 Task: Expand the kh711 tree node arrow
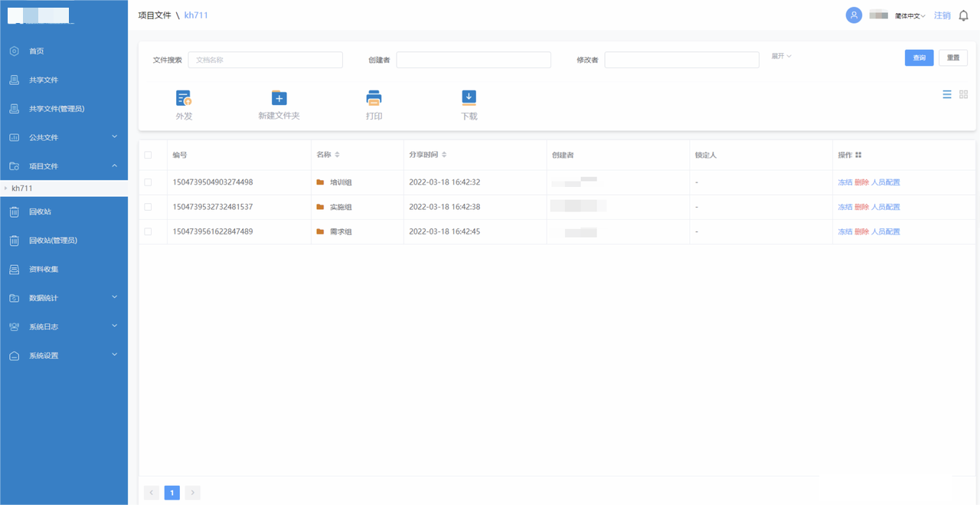tap(6, 189)
